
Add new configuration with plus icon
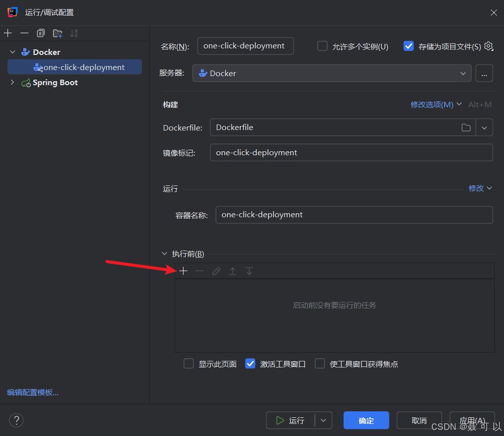click(8, 33)
